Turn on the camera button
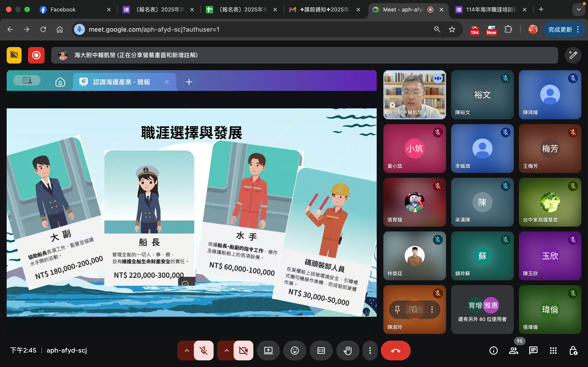This screenshot has width=588, height=367. coord(243,350)
